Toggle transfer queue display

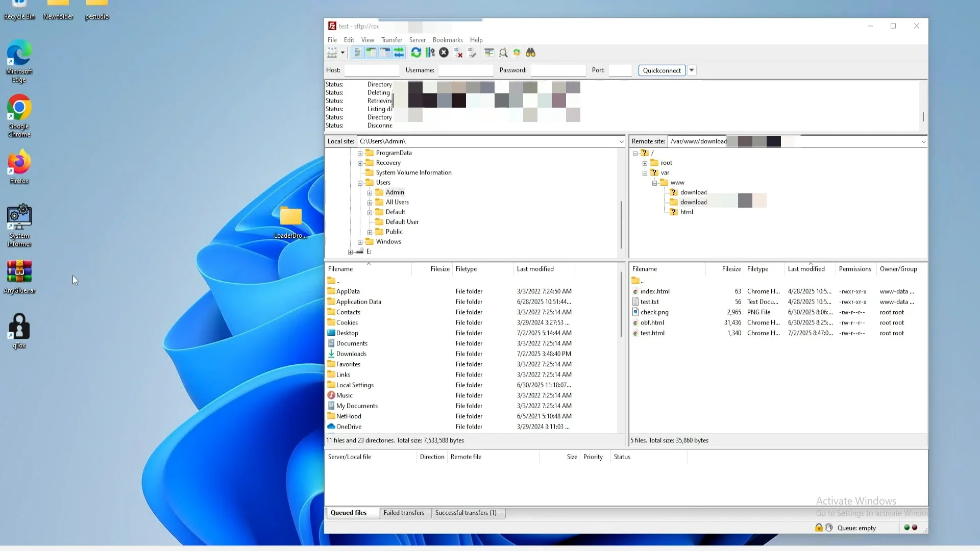click(399, 53)
